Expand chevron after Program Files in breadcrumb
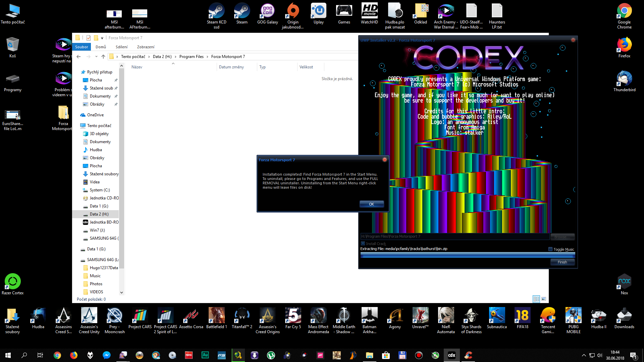 tap(207, 57)
